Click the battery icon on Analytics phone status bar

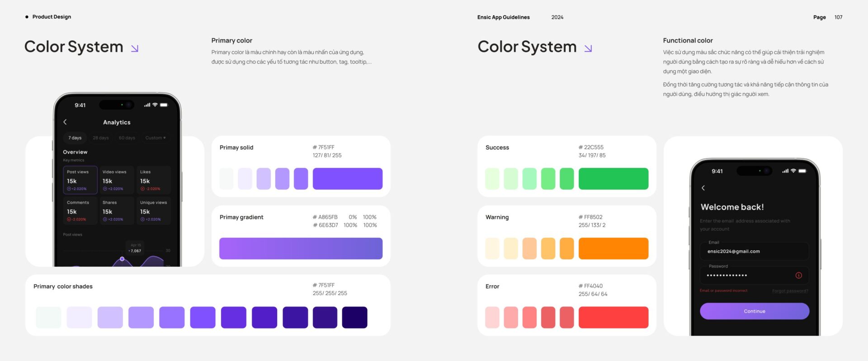164,105
